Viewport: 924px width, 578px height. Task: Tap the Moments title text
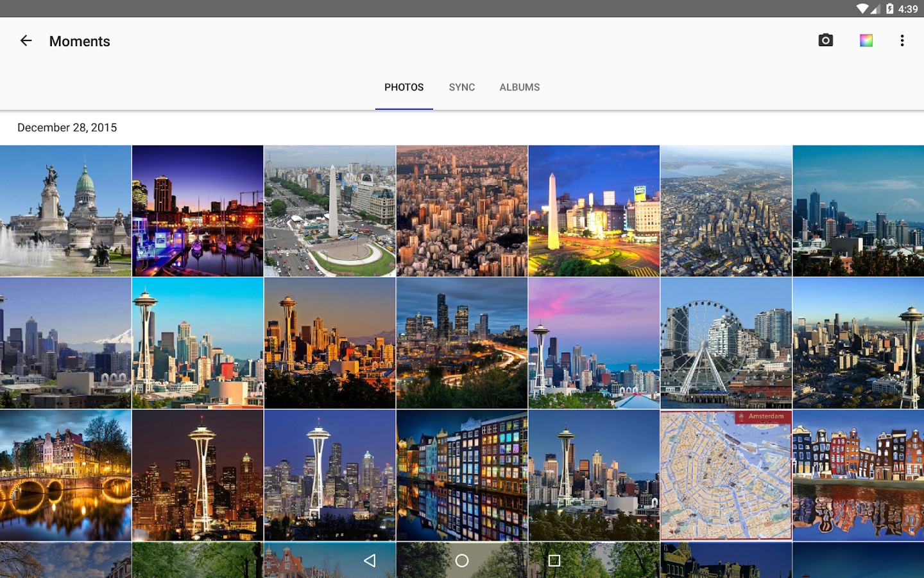click(80, 41)
